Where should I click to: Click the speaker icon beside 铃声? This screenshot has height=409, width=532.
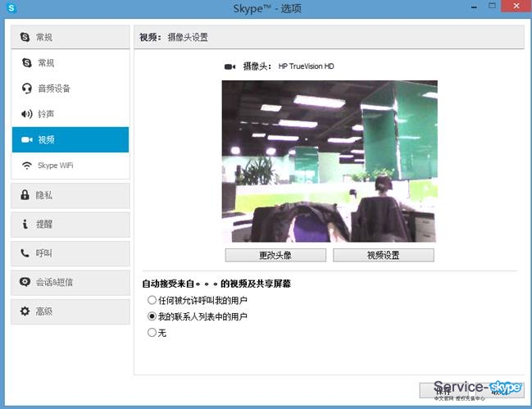pyautogui.click(x=27, y=114)
